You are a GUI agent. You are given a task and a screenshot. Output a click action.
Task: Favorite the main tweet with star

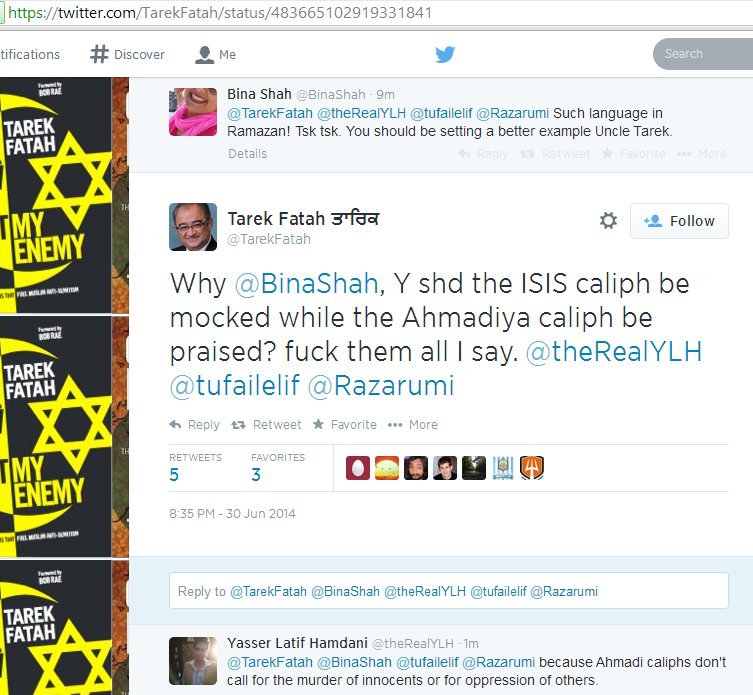tap(344, 425)
